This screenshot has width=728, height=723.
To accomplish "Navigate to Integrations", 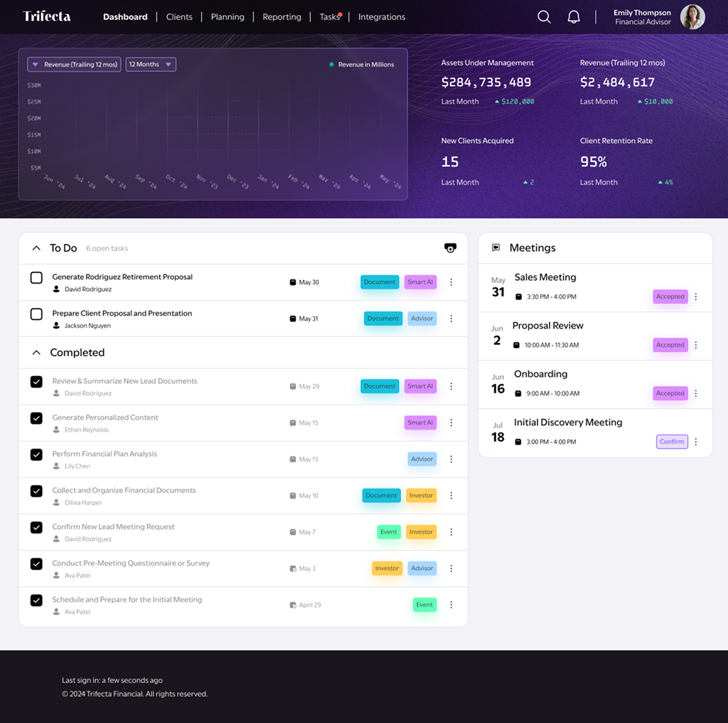I will pos(382,17).
